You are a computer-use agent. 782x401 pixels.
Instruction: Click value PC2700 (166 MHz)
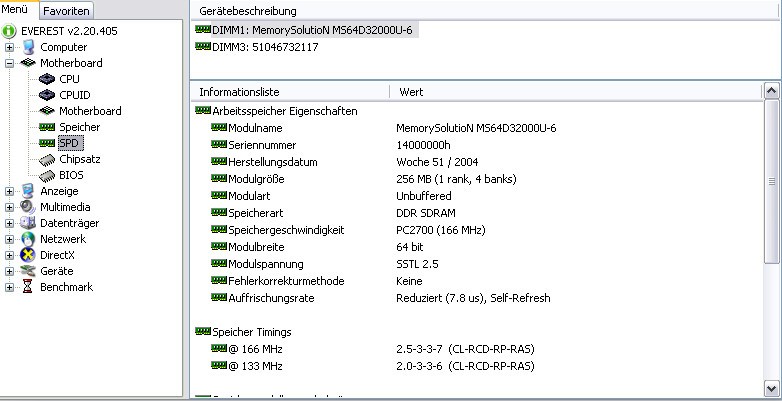pos(441,230)
